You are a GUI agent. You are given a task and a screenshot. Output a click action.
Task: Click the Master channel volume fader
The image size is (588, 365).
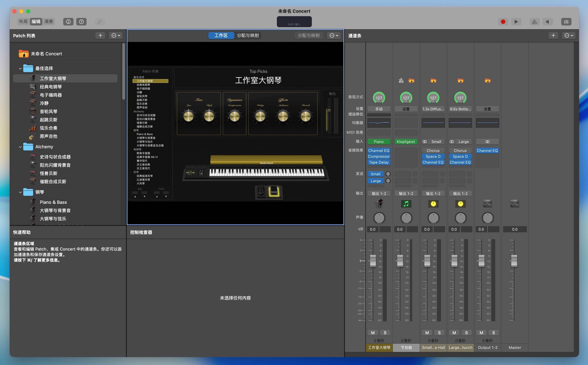tap(514, 261)
